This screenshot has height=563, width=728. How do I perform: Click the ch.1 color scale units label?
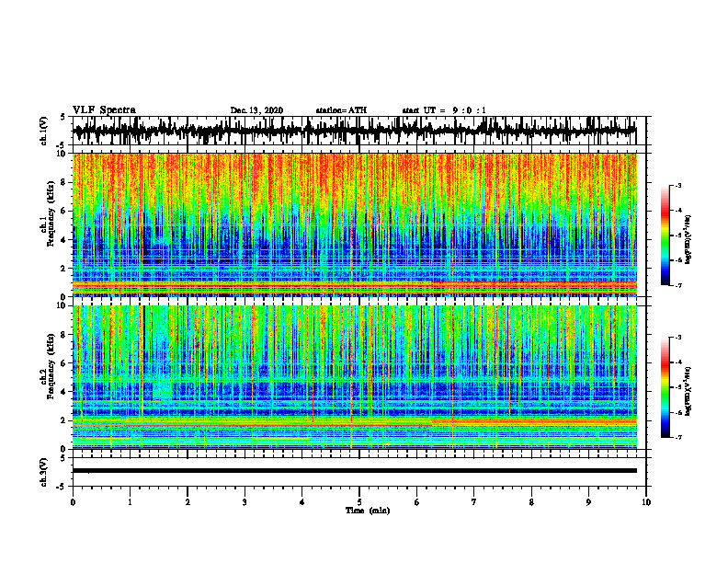[x=688, y=239]
